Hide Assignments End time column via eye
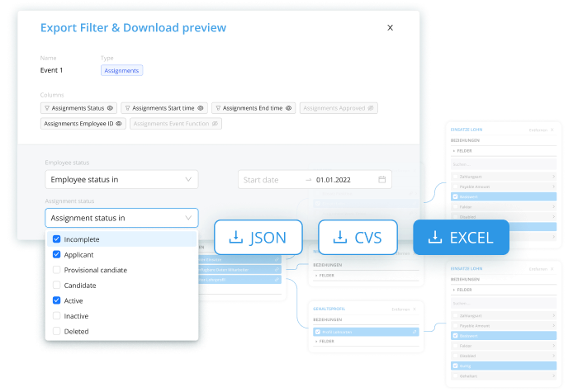The height and width of the screenshot is (392, 578). click(x=289, y=108)
